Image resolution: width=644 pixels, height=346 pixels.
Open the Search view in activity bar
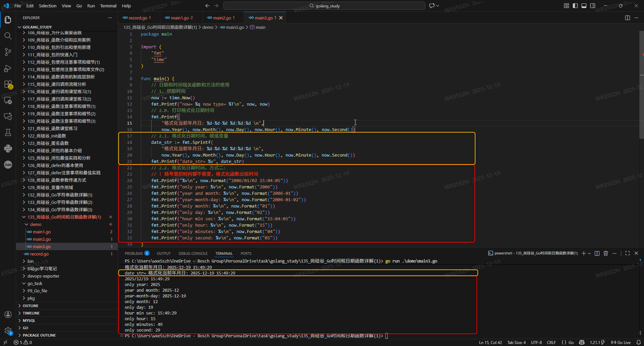tap(8, 36)
